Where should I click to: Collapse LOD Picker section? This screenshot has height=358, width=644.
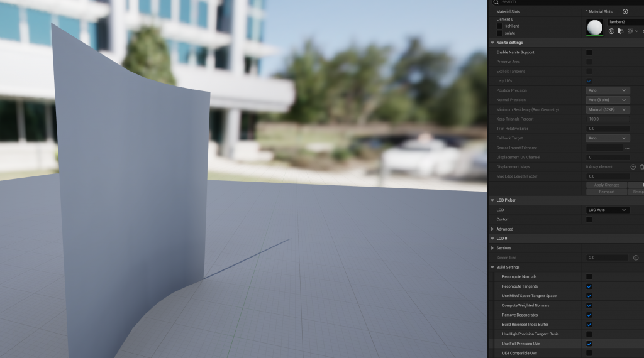tap(492, 200)
